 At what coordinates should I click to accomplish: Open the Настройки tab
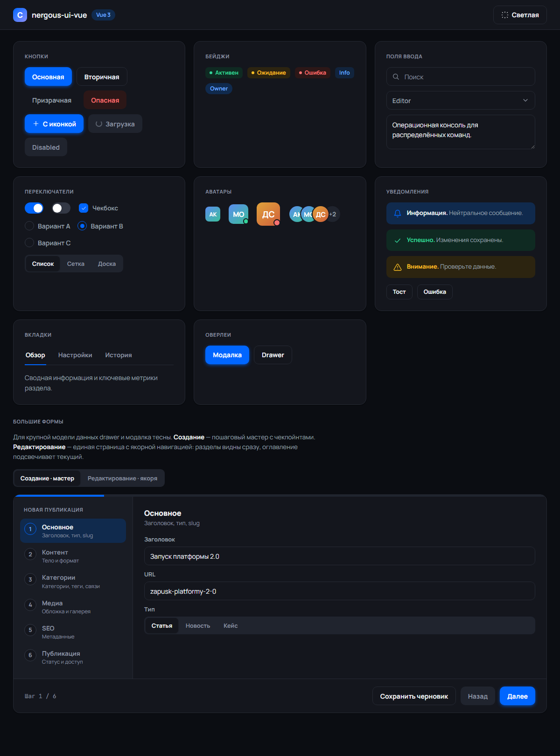pos(75,355)
